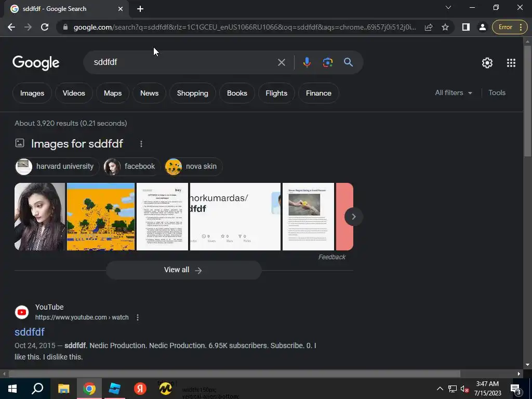
Task: Bookmark this page with the star icon
Action: coord(445,27)
